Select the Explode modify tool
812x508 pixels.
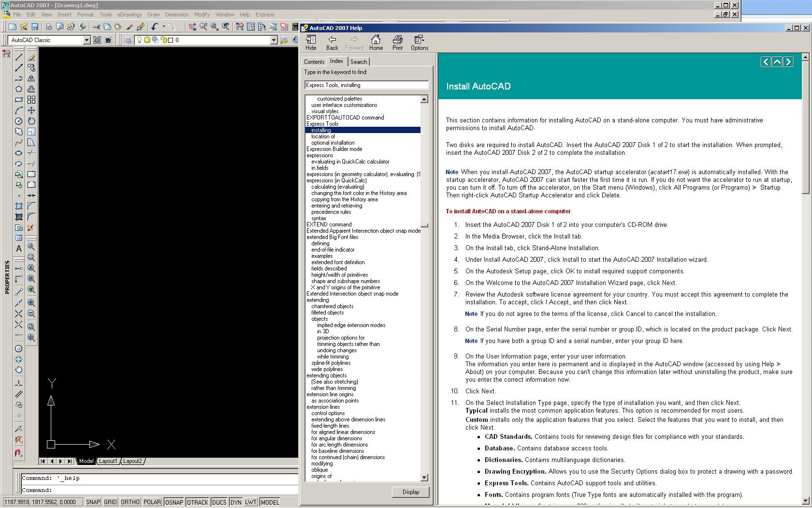[31, 227]
